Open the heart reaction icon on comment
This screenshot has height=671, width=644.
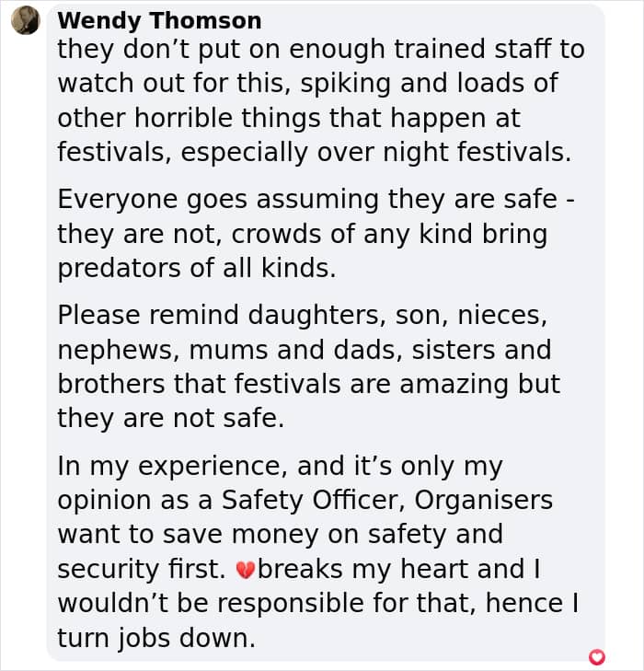597,656
